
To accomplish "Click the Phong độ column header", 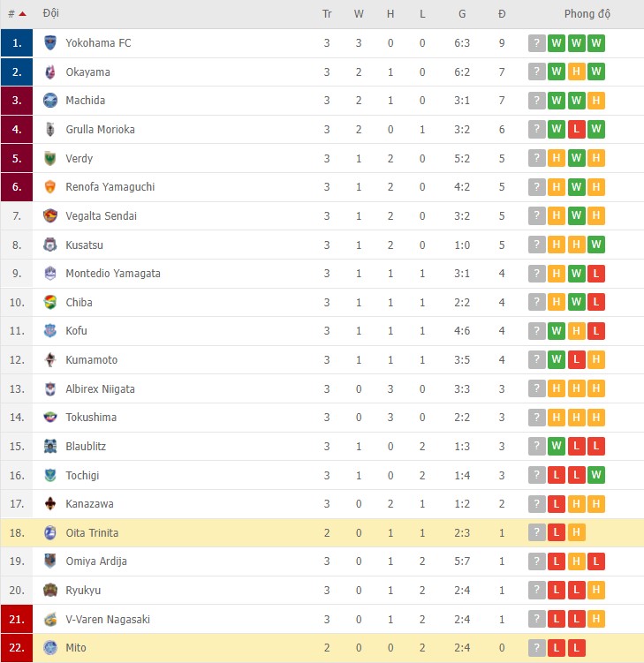I will [587, 14].
